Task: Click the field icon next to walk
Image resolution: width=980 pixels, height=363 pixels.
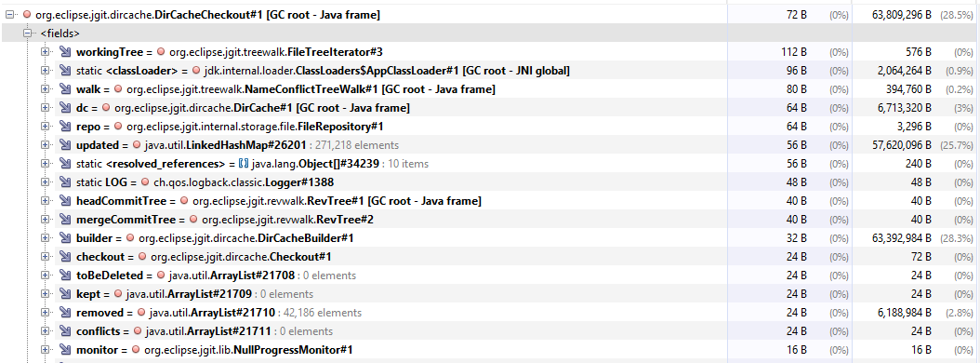Action: 65,89
